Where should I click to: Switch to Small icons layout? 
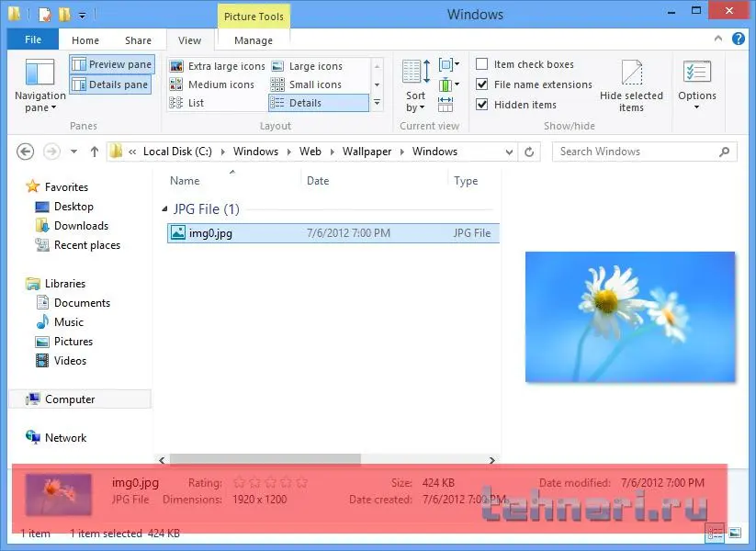306,84
